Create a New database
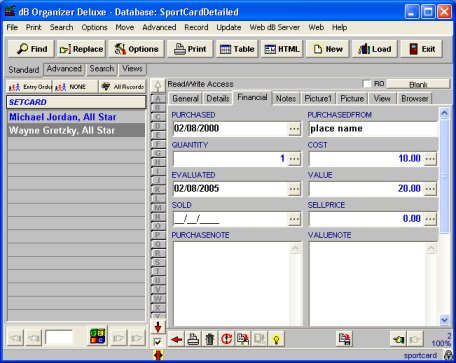Screen dimensions: 456x363 pyautogui.click(x=327, y=49)
